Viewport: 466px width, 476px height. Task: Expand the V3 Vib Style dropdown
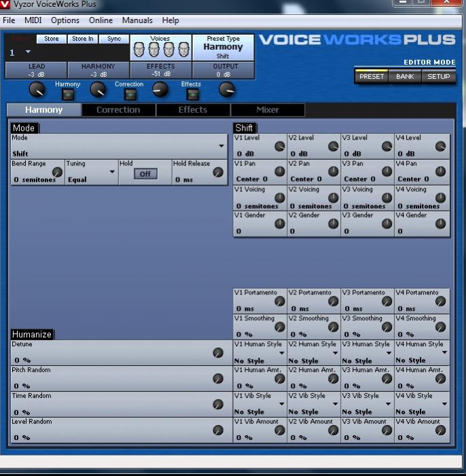pos(388,404)
